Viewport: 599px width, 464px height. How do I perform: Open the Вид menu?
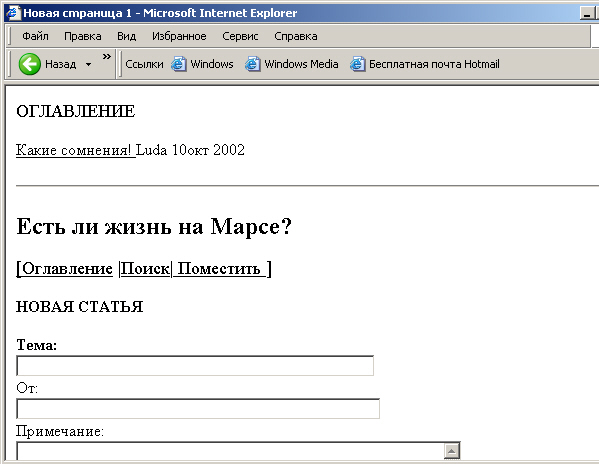coord(126,36)
